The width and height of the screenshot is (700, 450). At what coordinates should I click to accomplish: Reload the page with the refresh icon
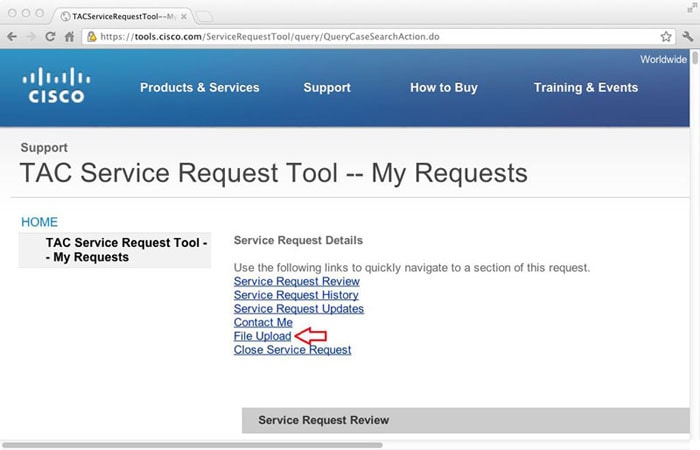click(x=50, y=37)
